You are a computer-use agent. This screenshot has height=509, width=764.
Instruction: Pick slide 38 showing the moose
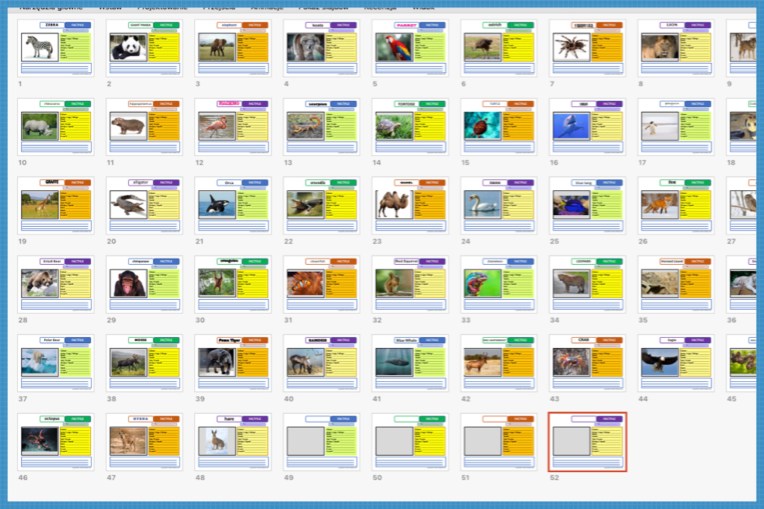click(x=144, y=363)
